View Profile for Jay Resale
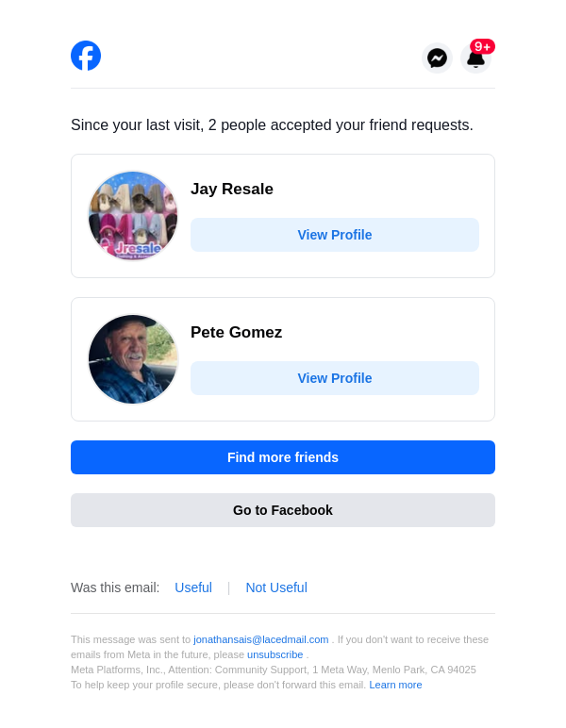The width and height of the screenshot is (566, 728). point(335,235)
